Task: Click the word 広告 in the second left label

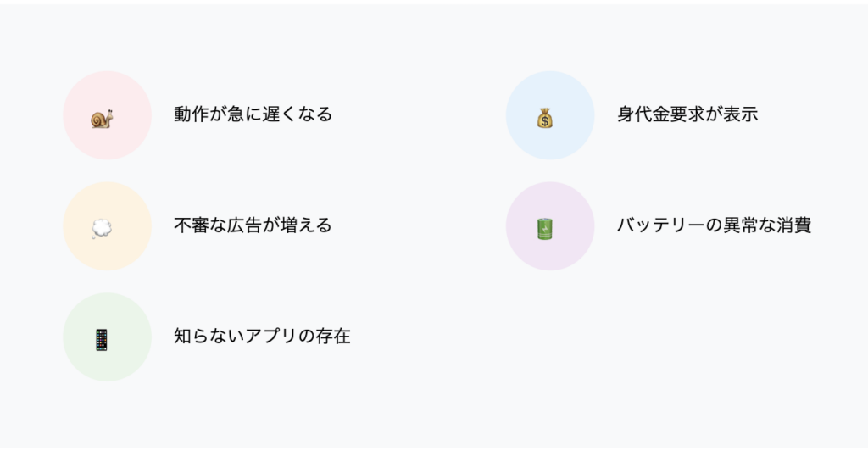Action: click(244, 225)
